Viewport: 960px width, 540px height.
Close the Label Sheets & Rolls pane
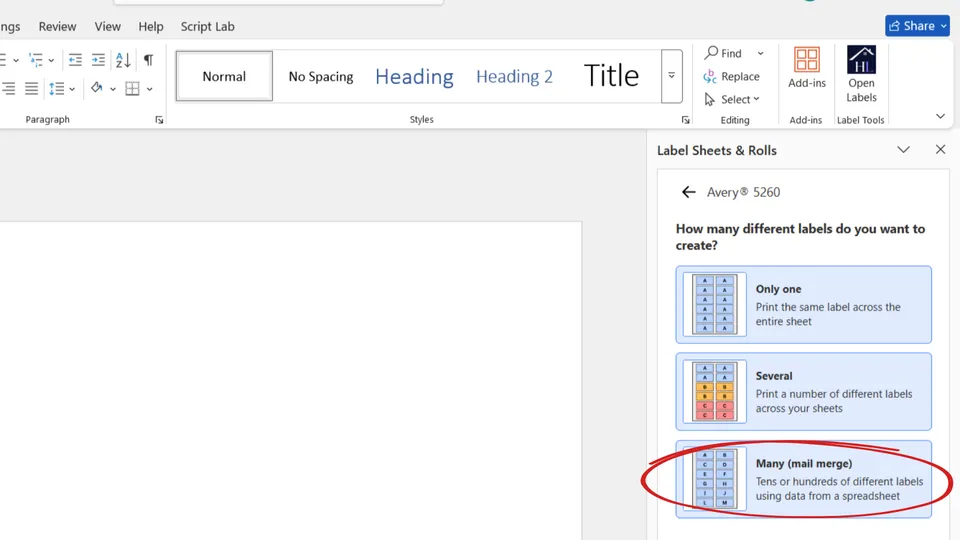pyautogui.click(x=940, y=149)
